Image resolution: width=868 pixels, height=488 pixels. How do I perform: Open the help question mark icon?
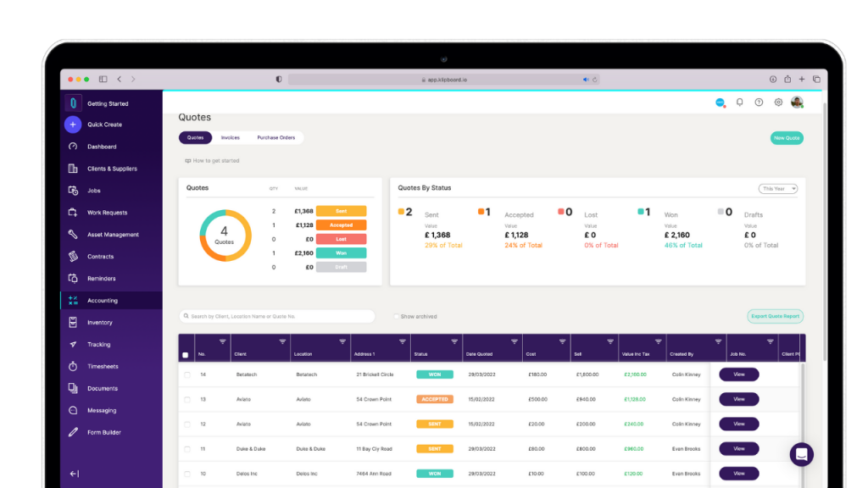pyautogui.click(x=759, y=103)
